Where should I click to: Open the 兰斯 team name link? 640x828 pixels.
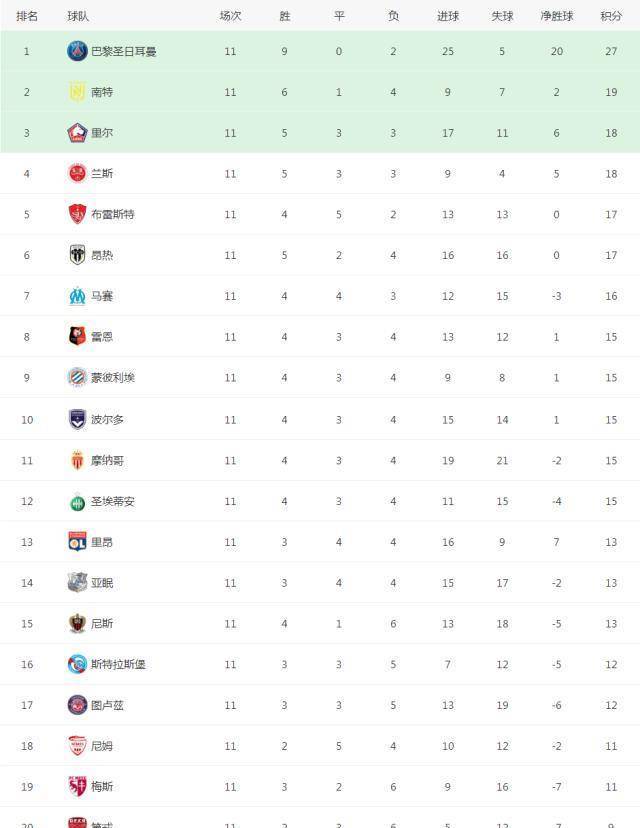(x=102, y=174)
